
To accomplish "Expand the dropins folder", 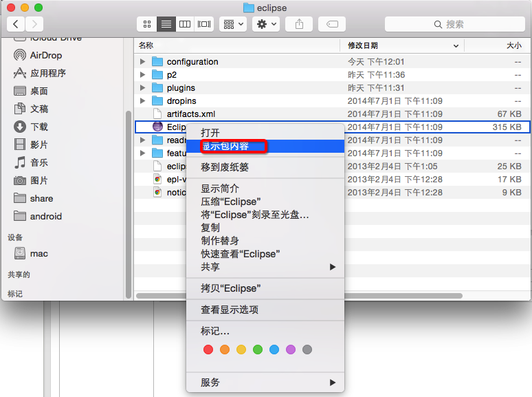I will (x=142, y=101).
